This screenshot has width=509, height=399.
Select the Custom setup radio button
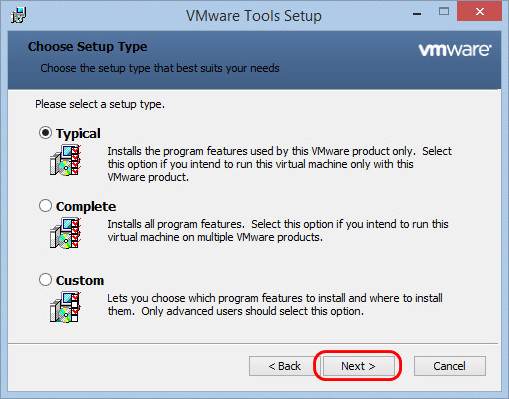pos(45,279)
